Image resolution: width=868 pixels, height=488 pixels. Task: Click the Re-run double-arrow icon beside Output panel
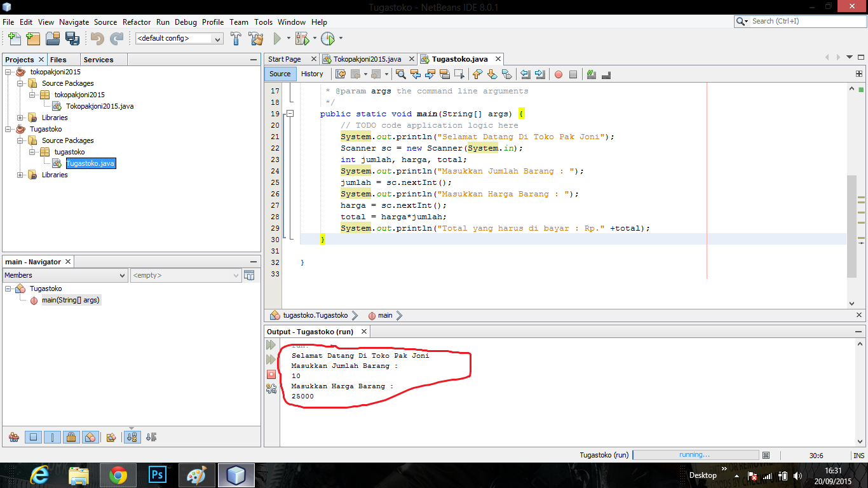pyautogui.click(x=270, y=345)
